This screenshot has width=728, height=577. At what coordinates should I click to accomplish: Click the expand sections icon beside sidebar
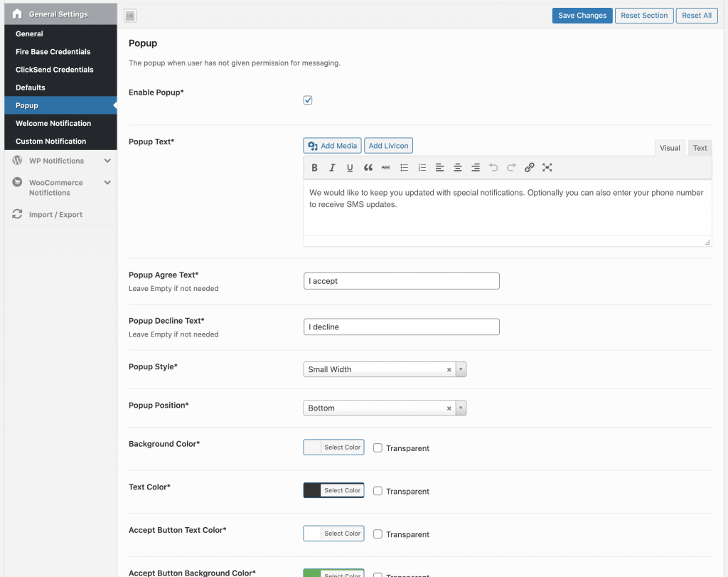point(130,16)
